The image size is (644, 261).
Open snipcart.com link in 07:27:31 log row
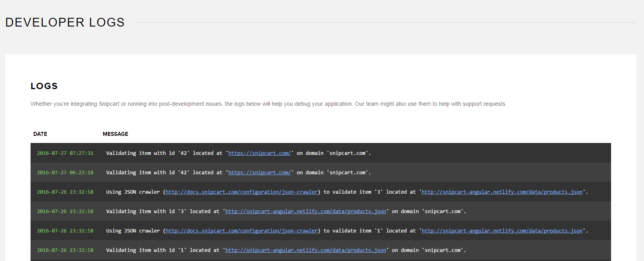259,153
